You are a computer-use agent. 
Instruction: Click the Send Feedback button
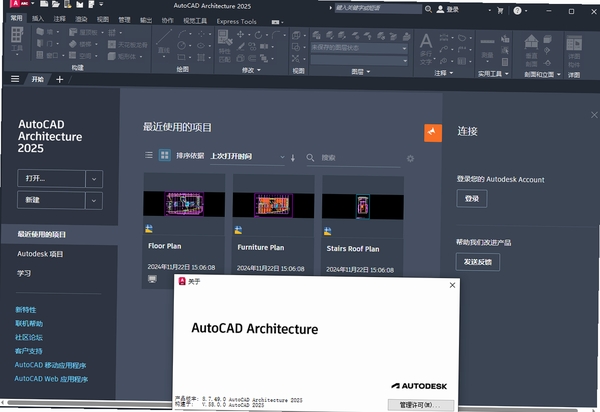pyautogui.click(x=478, y=262)
